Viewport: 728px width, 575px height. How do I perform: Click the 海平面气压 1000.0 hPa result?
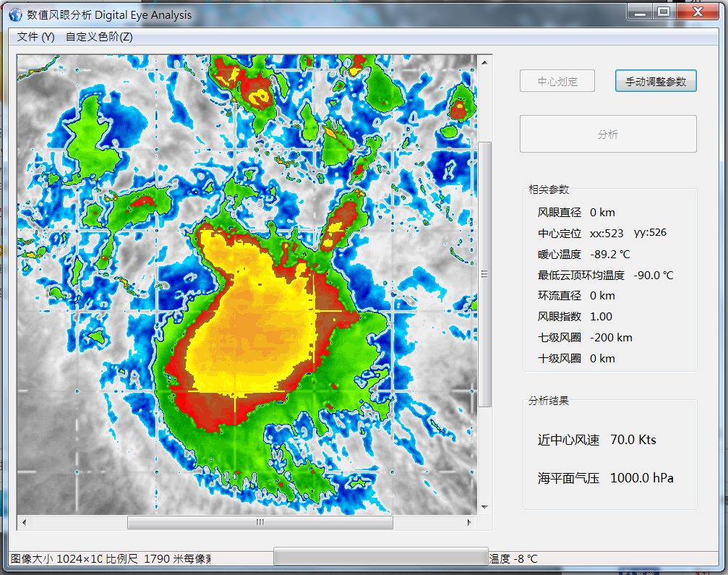[606, 478]
